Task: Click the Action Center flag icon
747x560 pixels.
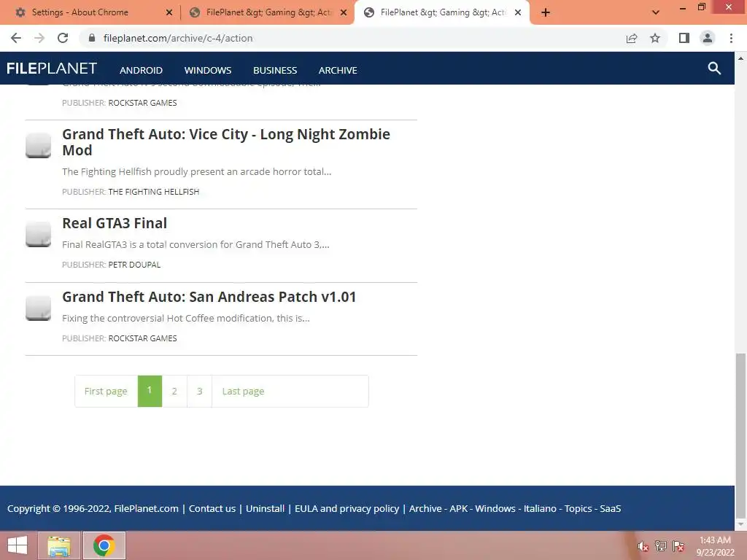Action: [x=678, y=546]
